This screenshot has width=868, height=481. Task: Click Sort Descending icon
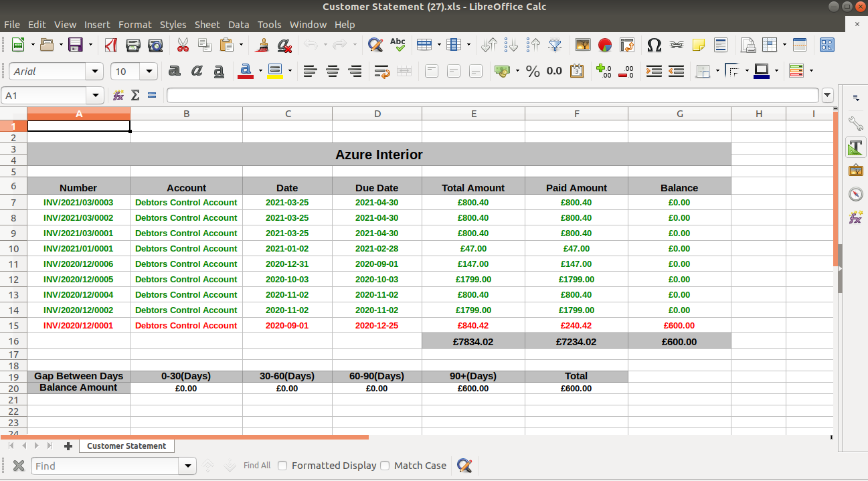point(533,45)
